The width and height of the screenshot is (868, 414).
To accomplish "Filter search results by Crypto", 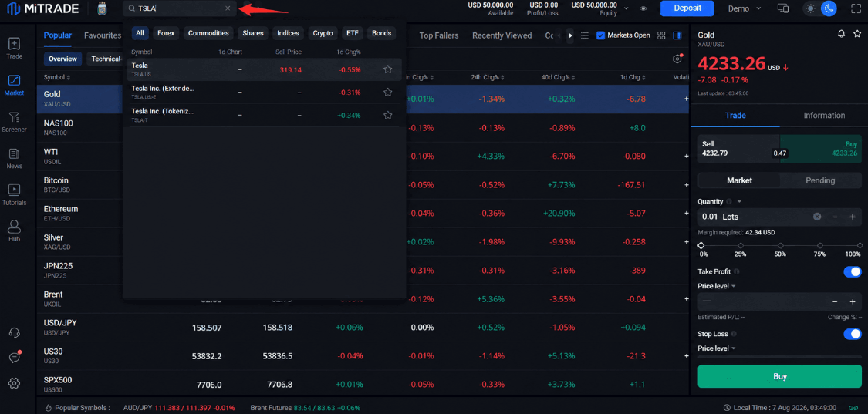I will point(323,33).
